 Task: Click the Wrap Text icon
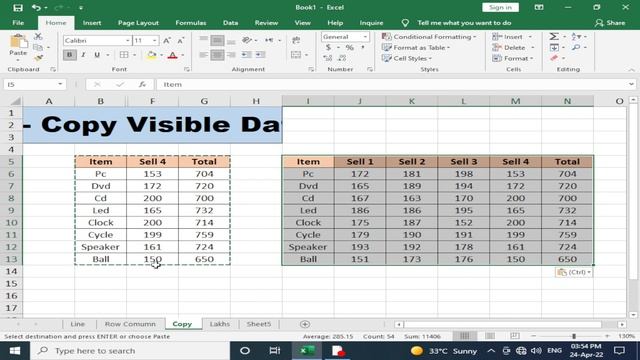click(x=296, y=40)
